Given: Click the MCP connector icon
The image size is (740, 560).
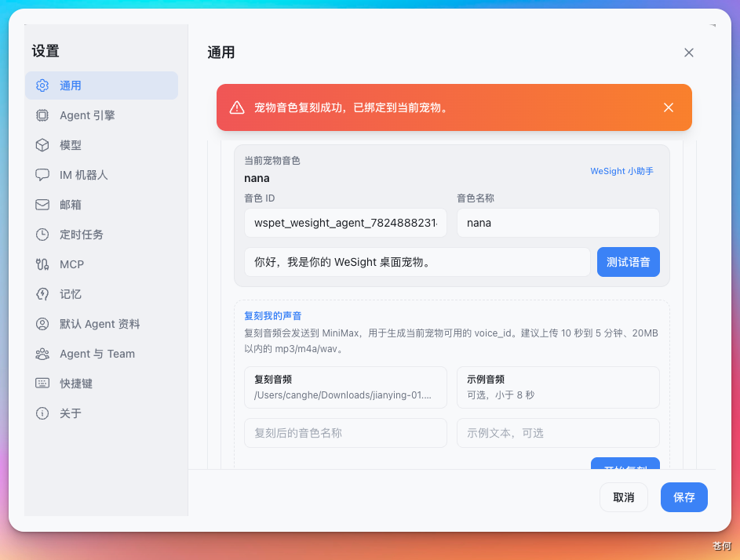Looking at the screenshot, I should [x=42, y=264].
